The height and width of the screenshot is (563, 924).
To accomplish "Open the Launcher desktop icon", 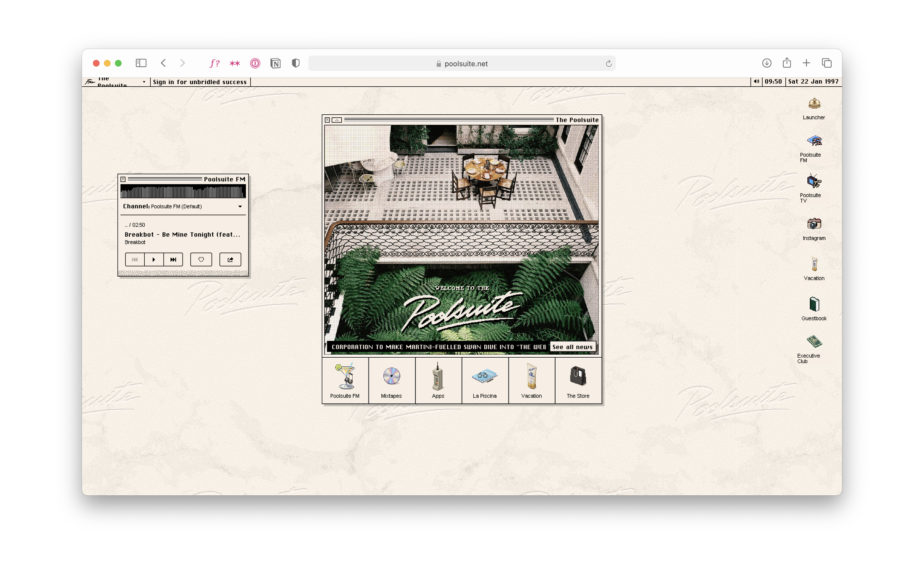I will tap(814, 108).
